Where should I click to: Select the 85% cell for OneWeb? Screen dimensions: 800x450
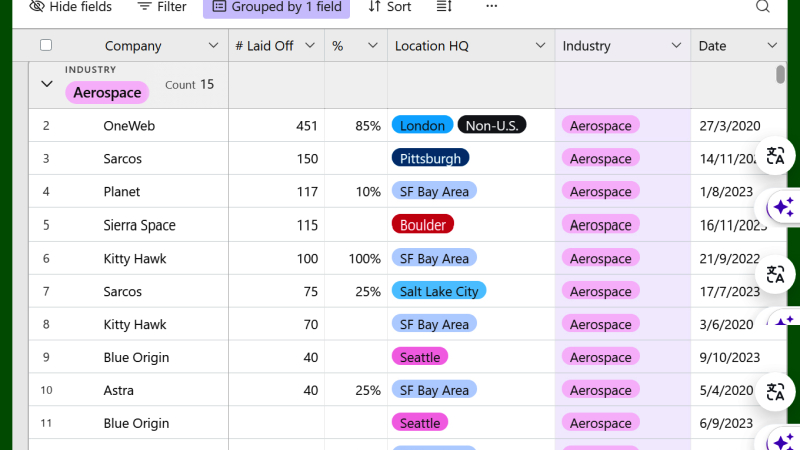(356, 126)
